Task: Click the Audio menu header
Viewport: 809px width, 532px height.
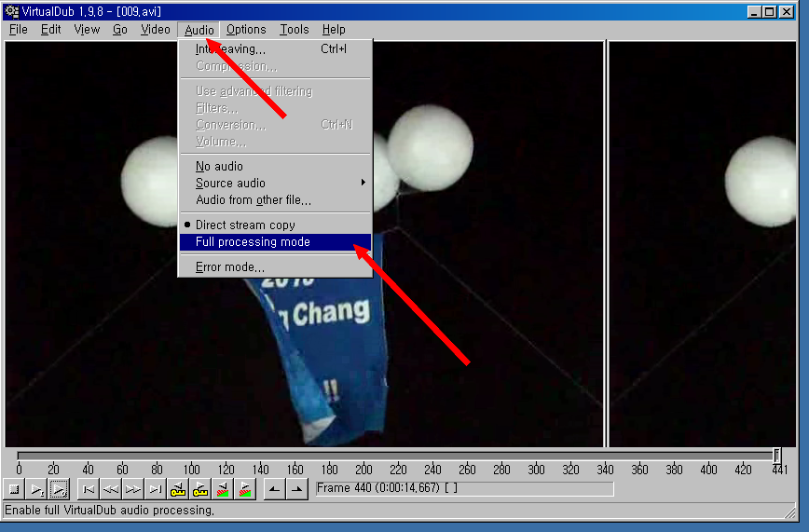Action: [x=199, y=30]
